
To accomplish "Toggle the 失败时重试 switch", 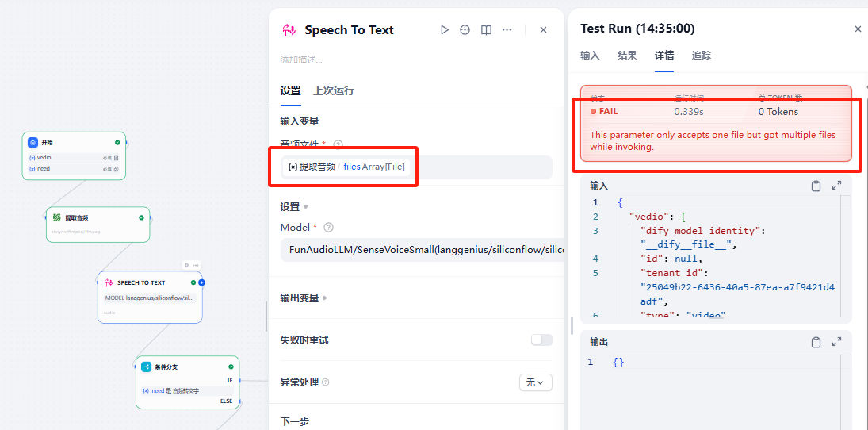I will [541, 340].
